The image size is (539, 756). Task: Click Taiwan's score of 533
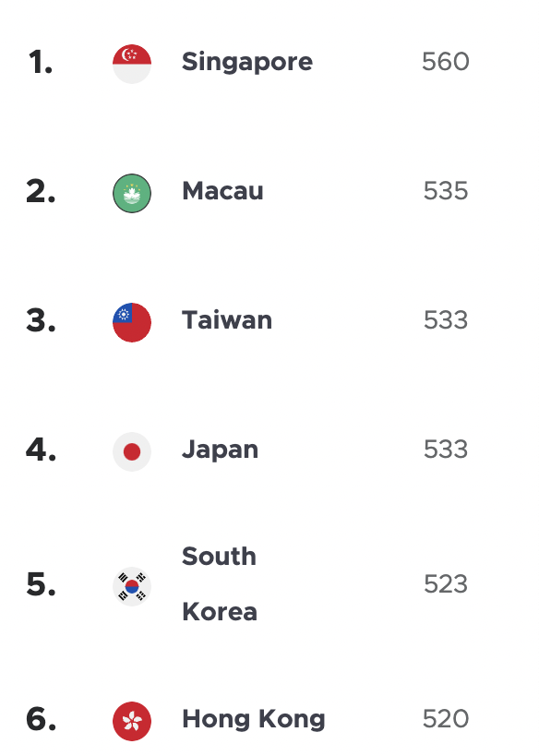pyautogui.click(x=446, y=320)
